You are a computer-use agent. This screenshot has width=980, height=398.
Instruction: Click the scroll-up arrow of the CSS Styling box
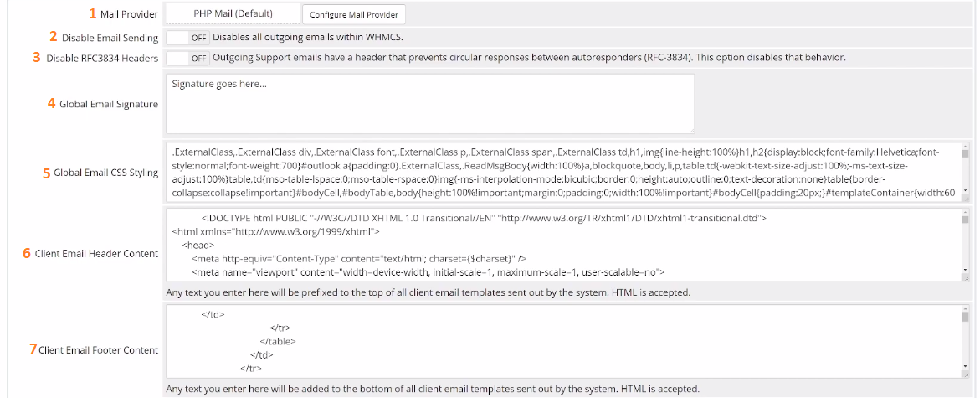tap(965, 147)
